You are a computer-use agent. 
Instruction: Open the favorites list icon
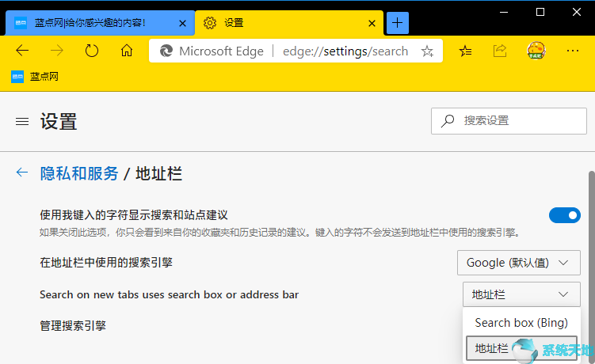pos(465,51)
